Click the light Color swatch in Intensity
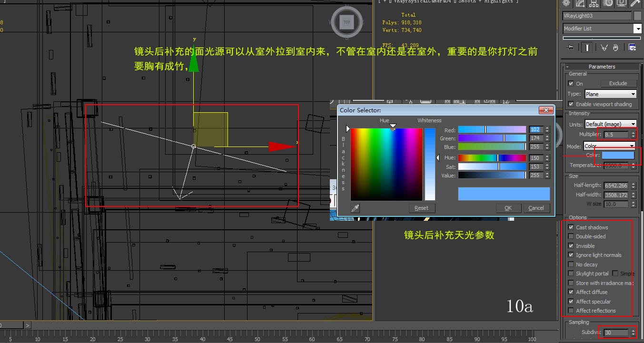 click(618, 155)
